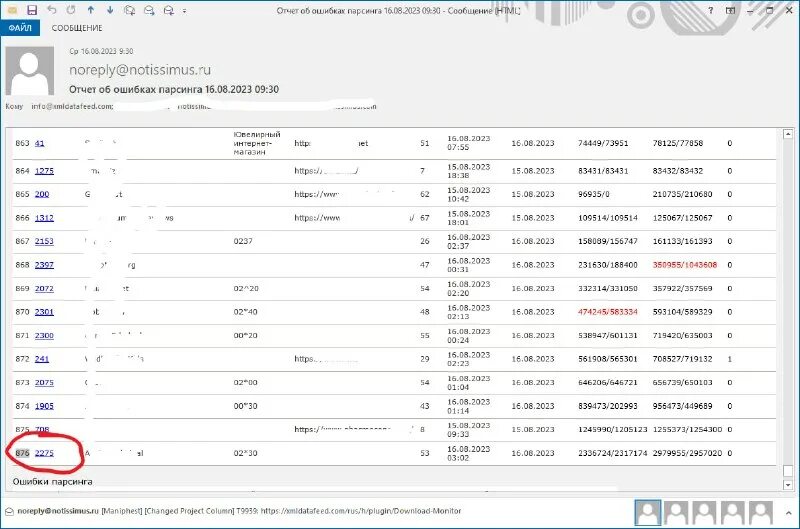Click the subject line Отчет об ошибках парсинга
This screenshot has width=800, height=529.
(x=174, y=89)
